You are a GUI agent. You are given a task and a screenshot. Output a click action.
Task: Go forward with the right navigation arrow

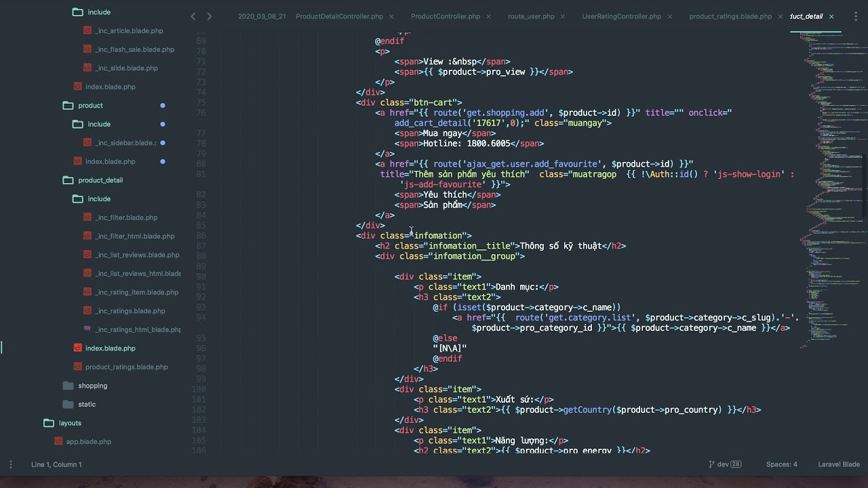209,16
